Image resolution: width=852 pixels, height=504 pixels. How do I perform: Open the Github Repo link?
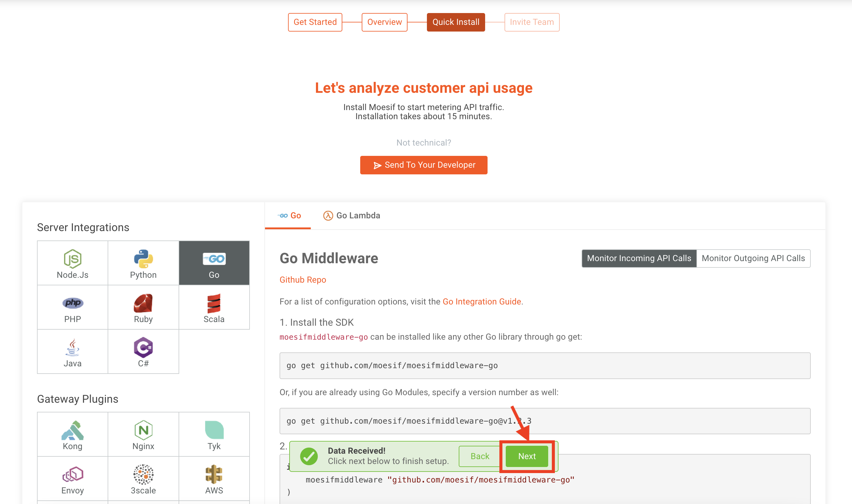303,280
